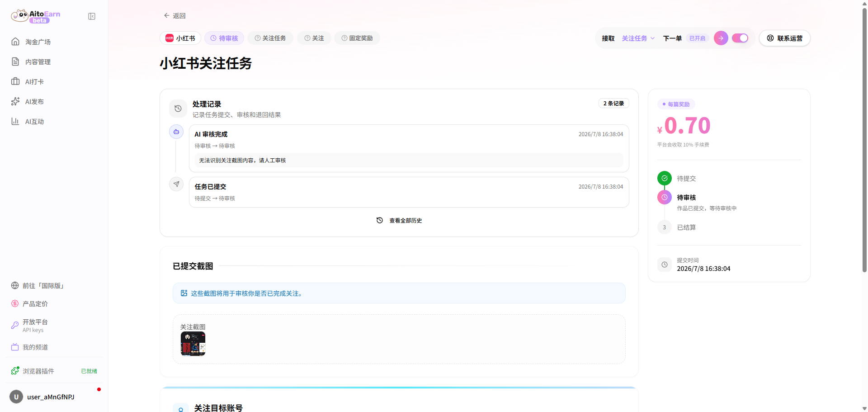Click the 每篇奖励 badge

click(676, 104)
